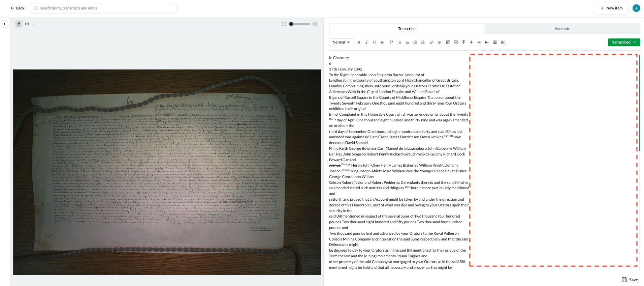Viewport: 644px width, 286px height.
Task: Insert a table
Action: tap(448, 42)
